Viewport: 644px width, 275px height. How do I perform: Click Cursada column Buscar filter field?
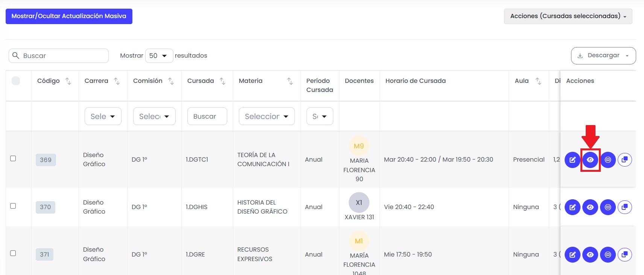tap(207, 116)
